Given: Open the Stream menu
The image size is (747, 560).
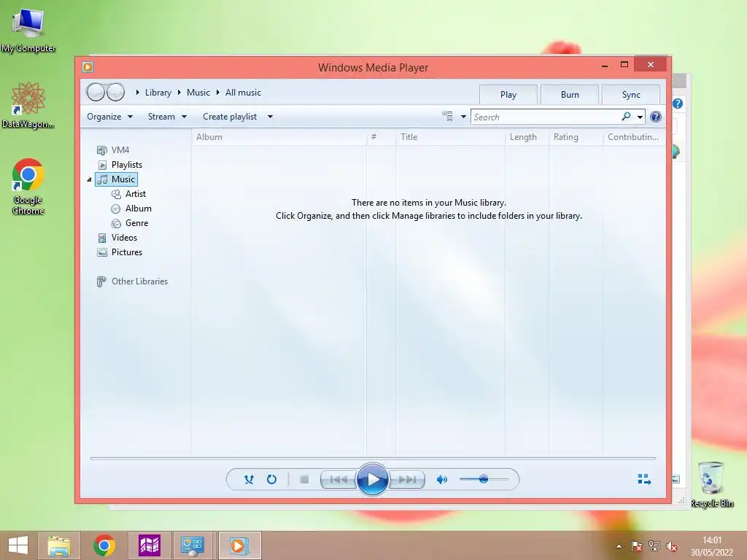Looking at the screenshot, I should (167, 117).
